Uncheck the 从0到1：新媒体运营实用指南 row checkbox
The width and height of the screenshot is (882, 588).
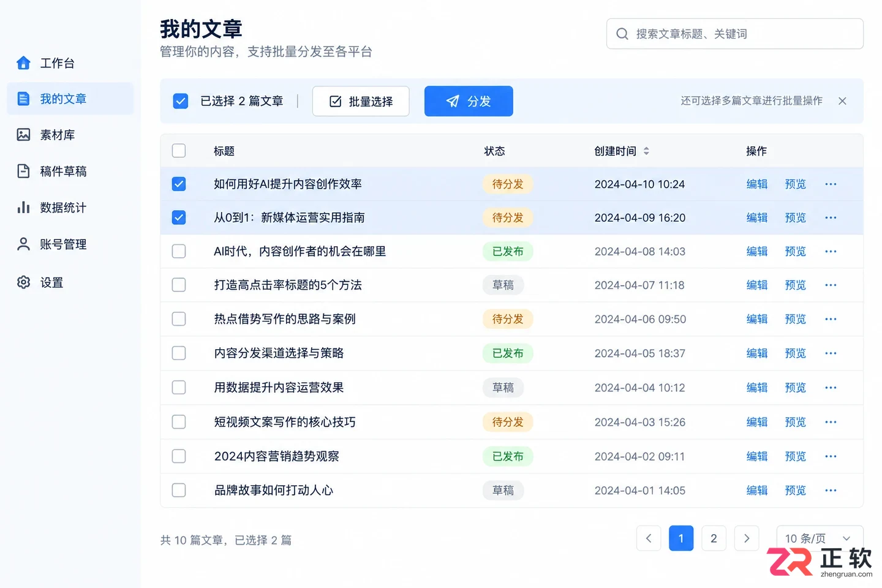click(x=179, y=217)
